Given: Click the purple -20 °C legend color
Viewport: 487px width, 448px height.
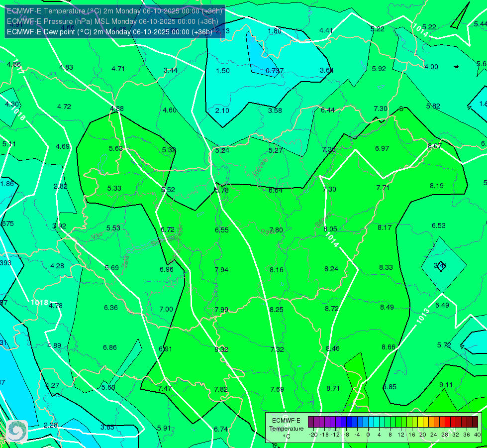Looking at the screenshot, I should point(311,422).
